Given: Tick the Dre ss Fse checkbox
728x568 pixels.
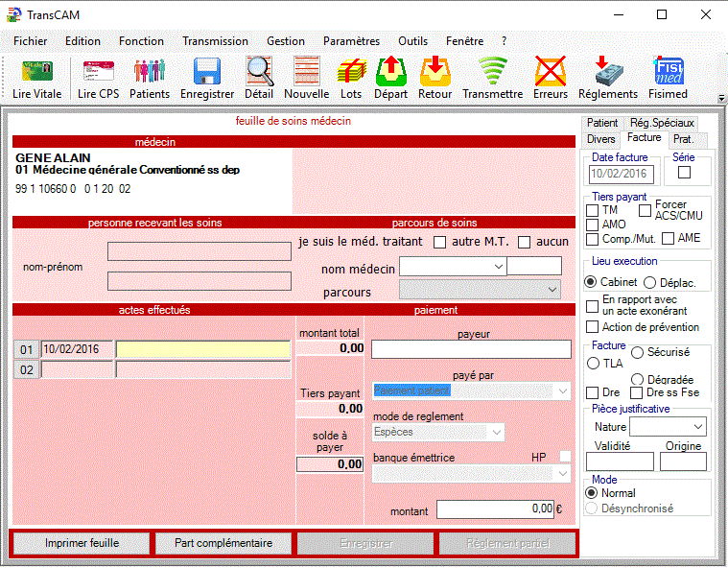Looking at the screenshot, I should click(636, 392).
